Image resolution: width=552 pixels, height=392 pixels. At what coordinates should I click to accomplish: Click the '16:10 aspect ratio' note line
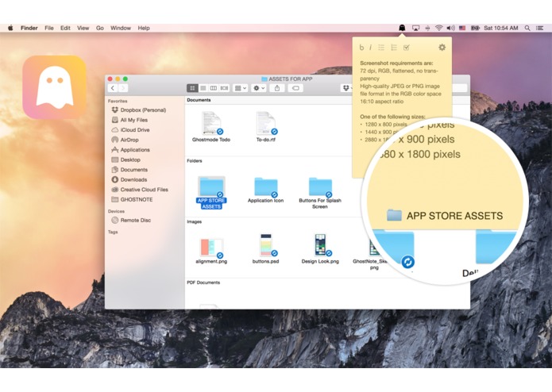[x=381, y=102]
